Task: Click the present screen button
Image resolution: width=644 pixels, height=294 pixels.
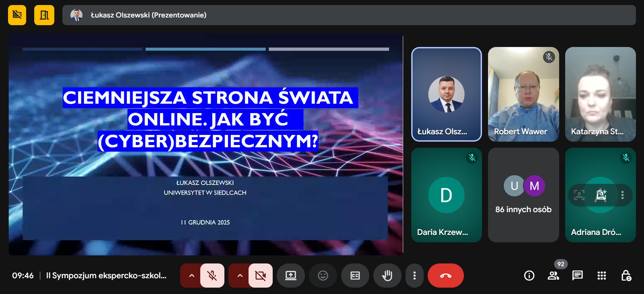Action: click(290, 276)
